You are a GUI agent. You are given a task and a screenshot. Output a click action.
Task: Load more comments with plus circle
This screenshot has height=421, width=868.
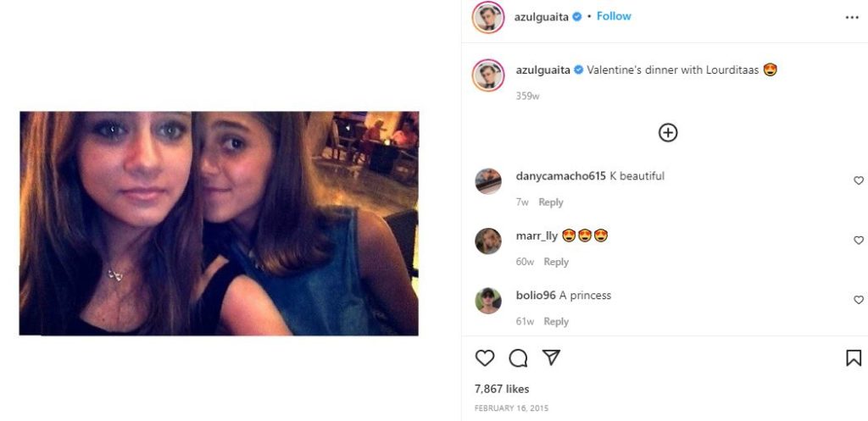668,133
